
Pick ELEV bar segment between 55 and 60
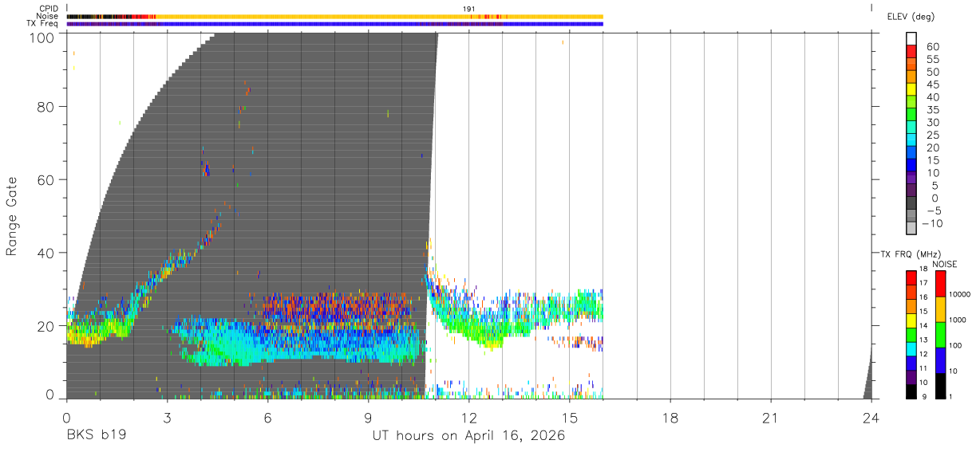pos(912,53)
